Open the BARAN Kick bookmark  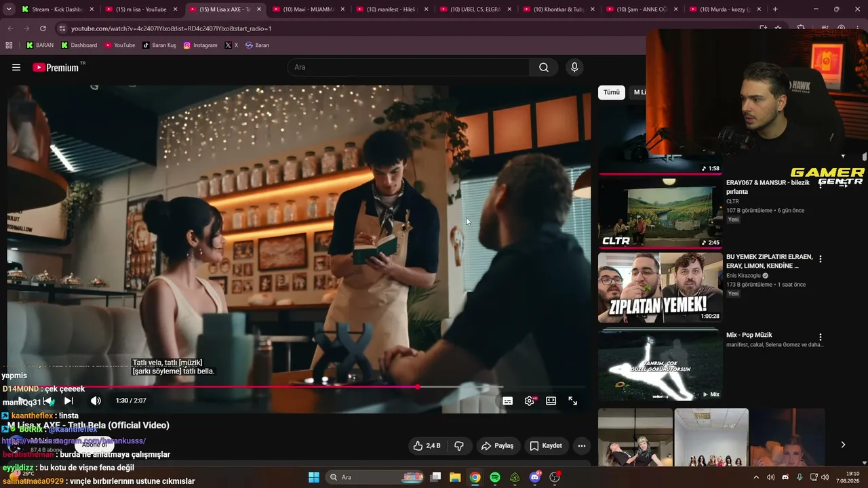click(39, 45)
